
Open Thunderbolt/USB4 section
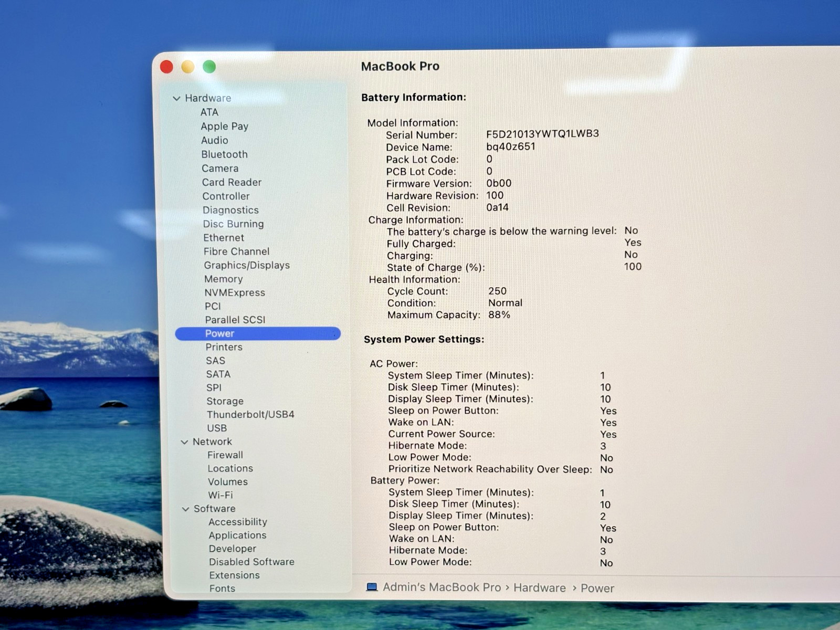click(250, 414)
